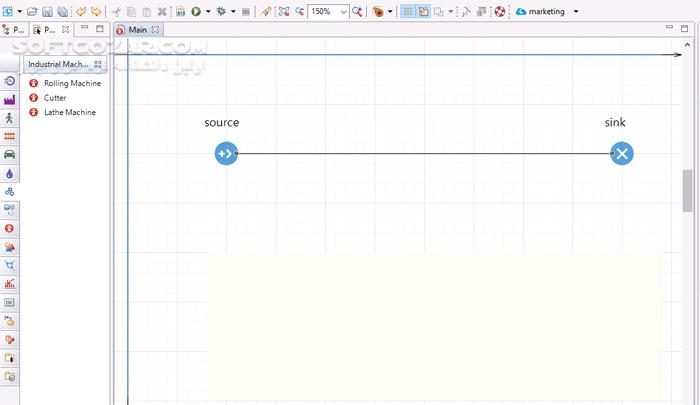Choose Lathe Machine in the palette list
Screen dimensions: 700x405
click(69, 112)
